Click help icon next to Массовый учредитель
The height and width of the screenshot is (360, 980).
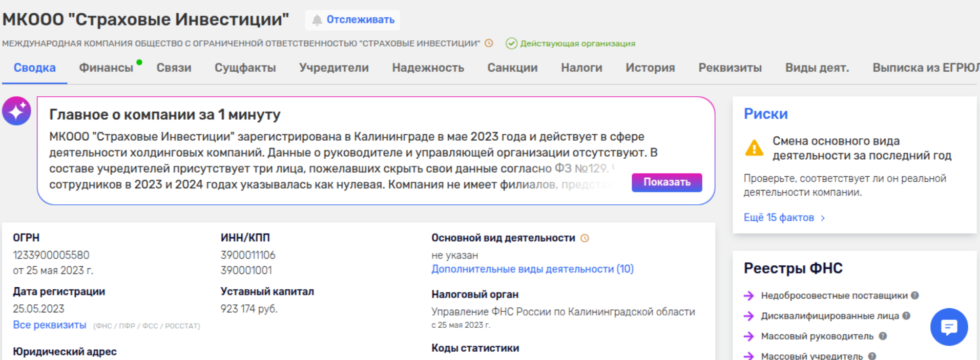point(872,356)
